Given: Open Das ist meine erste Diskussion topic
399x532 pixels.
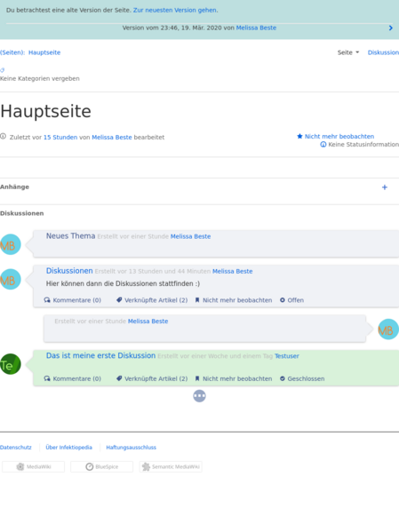Looking at the screenshot, I should (100, 355).
